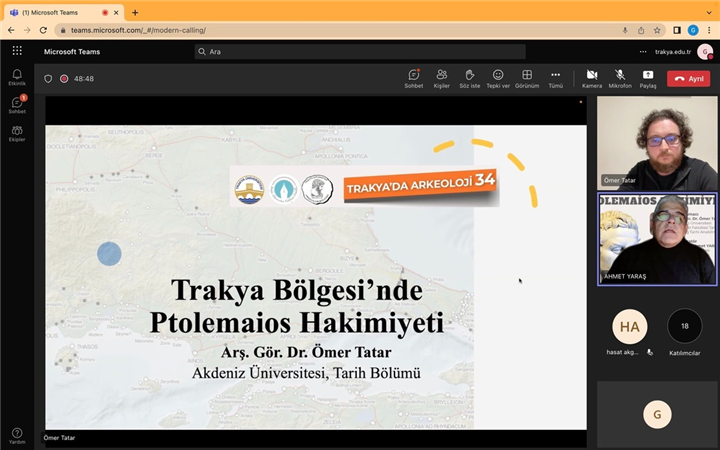Click the HA participant avatar
720x450 pixels.
tap(630, 326)
